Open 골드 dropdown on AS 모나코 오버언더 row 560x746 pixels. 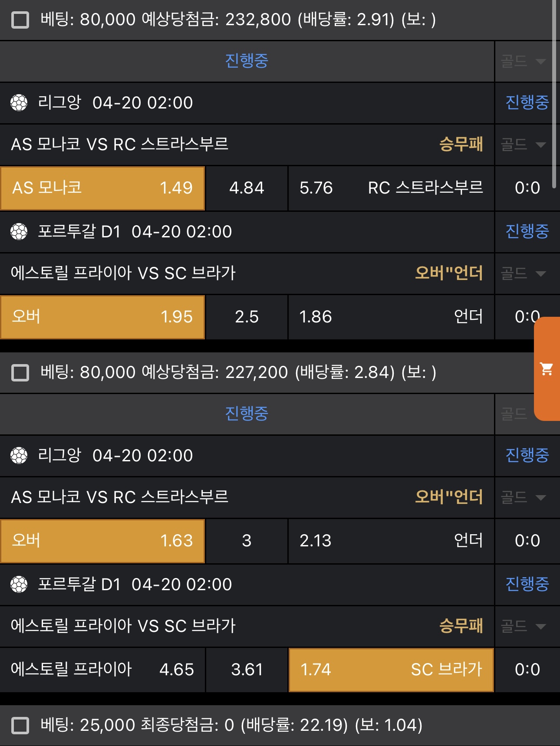click(x=523, y=497)
